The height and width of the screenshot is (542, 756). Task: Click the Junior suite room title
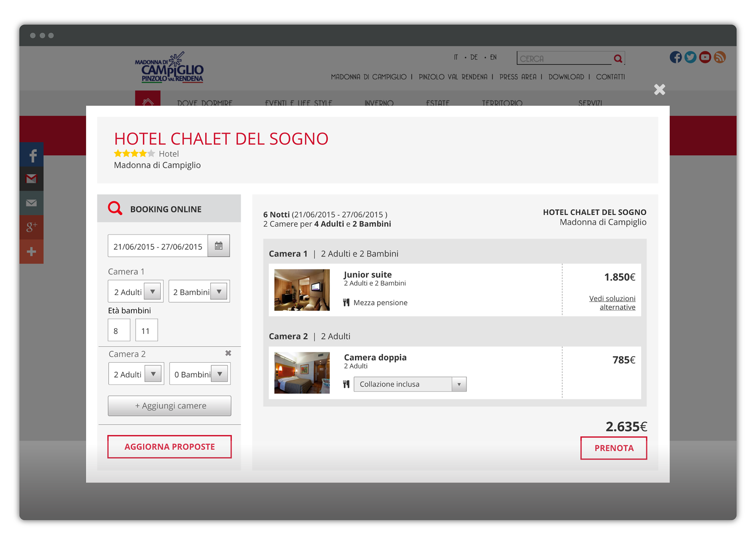368,275
